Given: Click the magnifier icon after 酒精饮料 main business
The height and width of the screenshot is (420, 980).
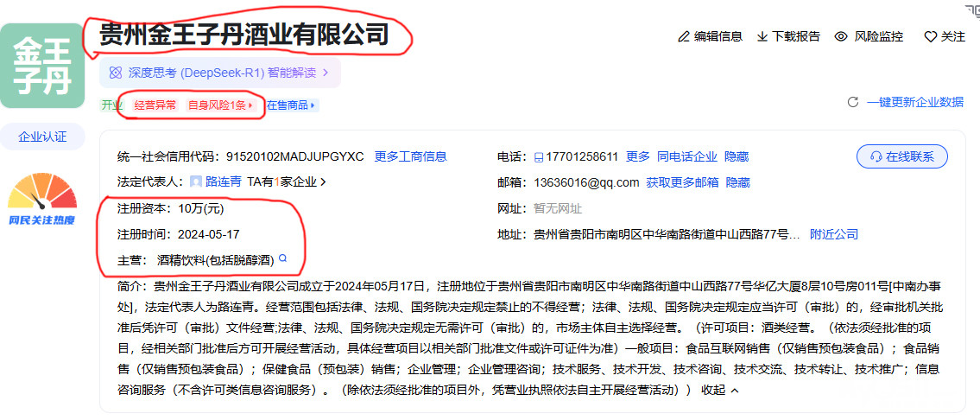Looking at the screenshot, I should 281,258.
